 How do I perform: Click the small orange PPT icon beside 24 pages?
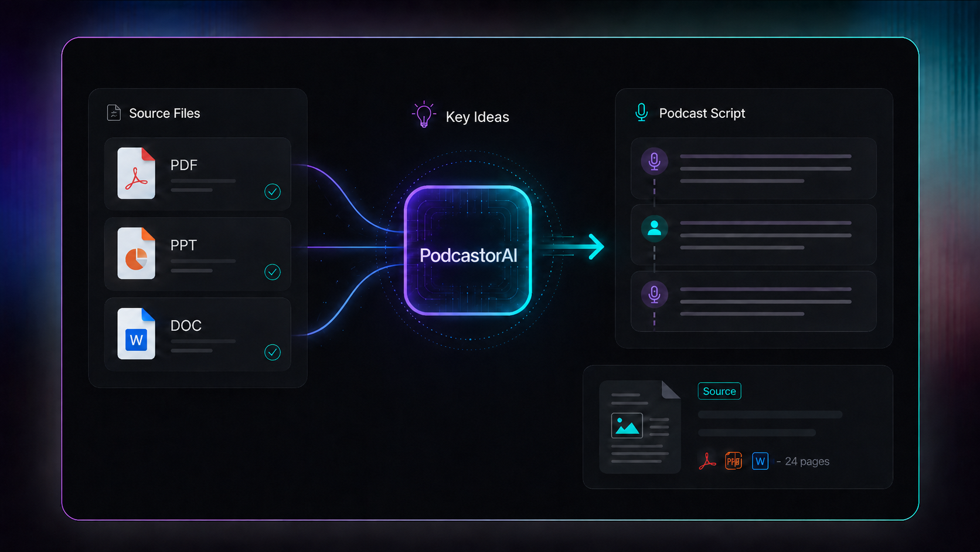pos(733,461)
